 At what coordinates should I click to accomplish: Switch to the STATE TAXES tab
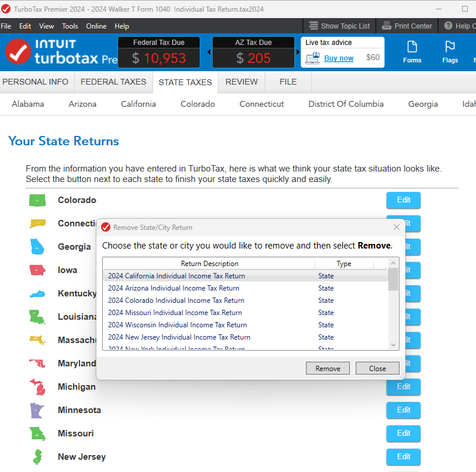pos(185,82)
